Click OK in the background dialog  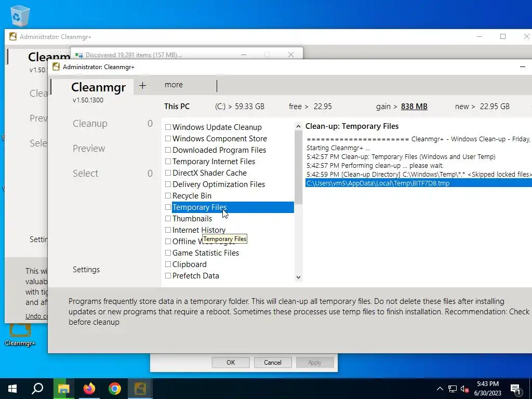pyautogui.click(x=231, y=362)
